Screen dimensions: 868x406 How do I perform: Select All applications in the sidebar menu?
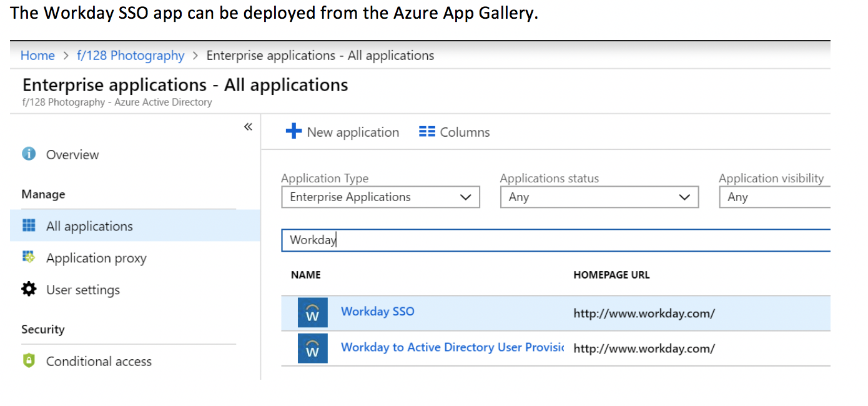point(91,226)
